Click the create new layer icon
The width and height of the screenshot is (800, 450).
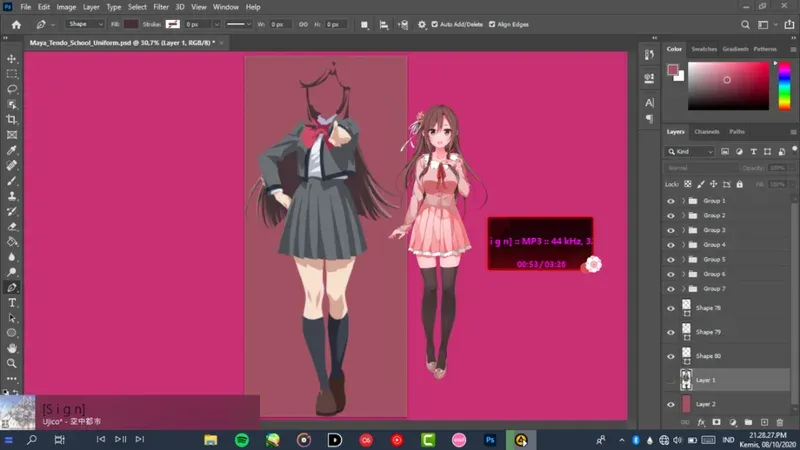(764, 422)
